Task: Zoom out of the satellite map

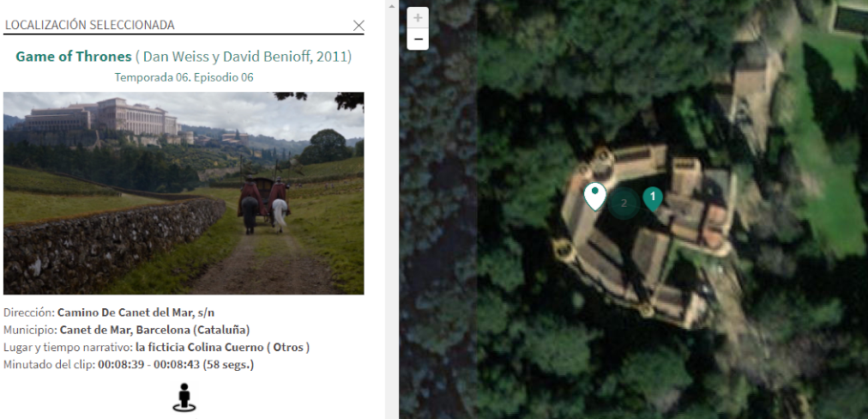Action: (x=418, y=39)
